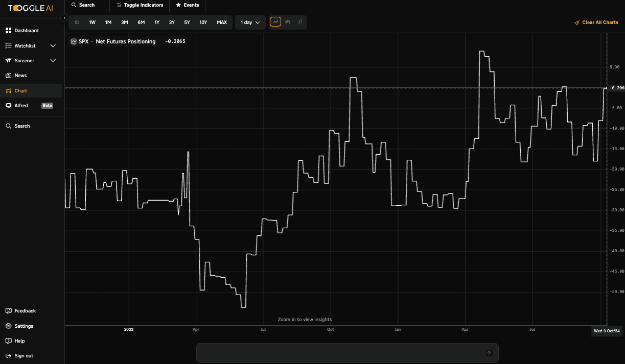Click the Alfred assistant icon
The height and width of the screenshot is (364, 625).
[8, 106]
